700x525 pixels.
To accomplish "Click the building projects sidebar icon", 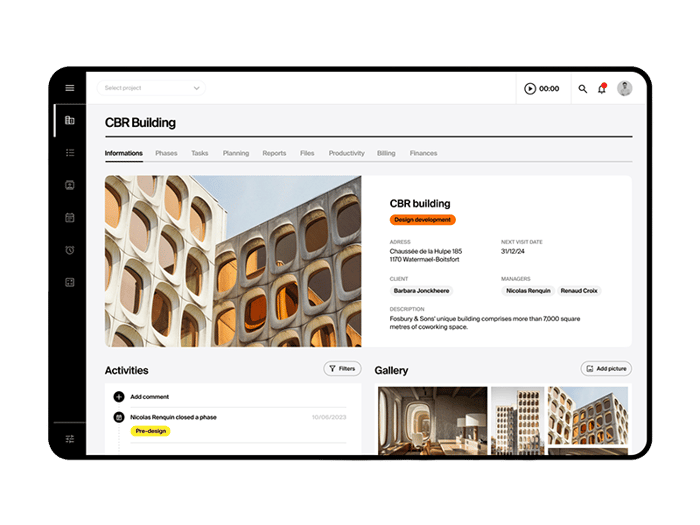I will [x=70, y=120].
